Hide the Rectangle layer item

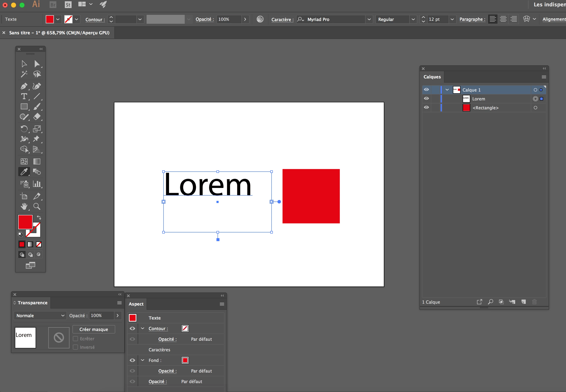[426, 108]
